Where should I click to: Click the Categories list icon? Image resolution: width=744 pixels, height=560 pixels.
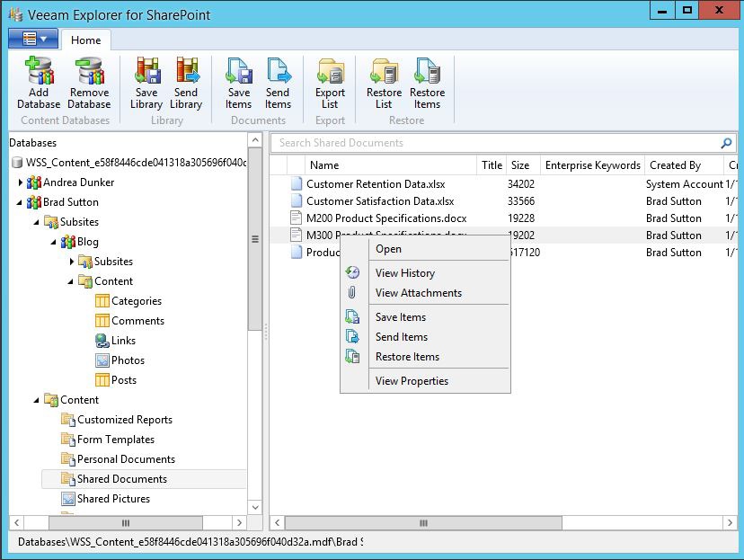pyautogui.click(x=102, y=301)
